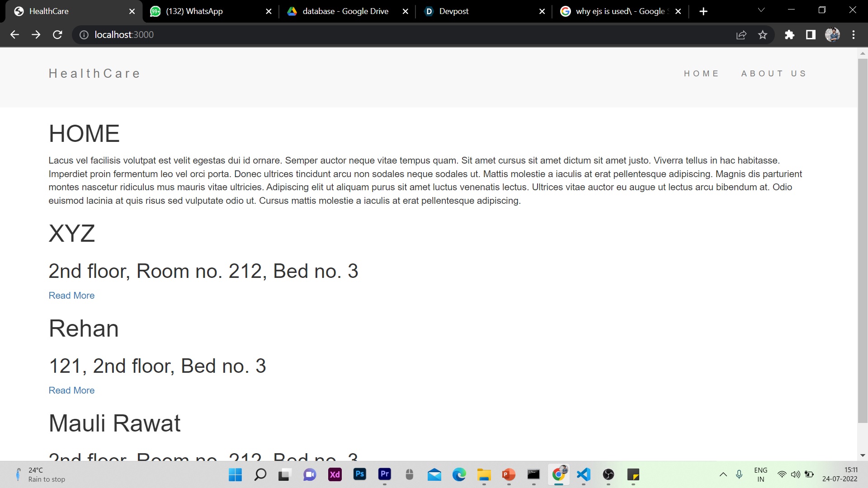The height and width of the screenshot is (488, 868).
Task: Click the share page icon
Action: tap(741, 35)
